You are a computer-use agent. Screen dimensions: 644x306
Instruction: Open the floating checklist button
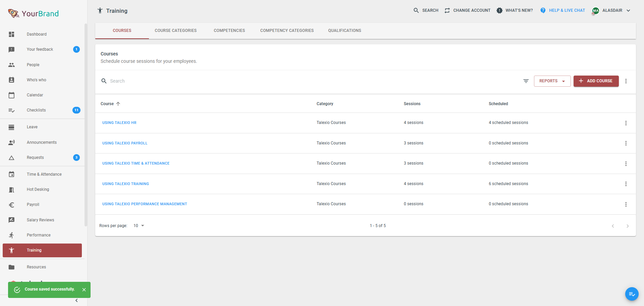click(x=632, y=294)
